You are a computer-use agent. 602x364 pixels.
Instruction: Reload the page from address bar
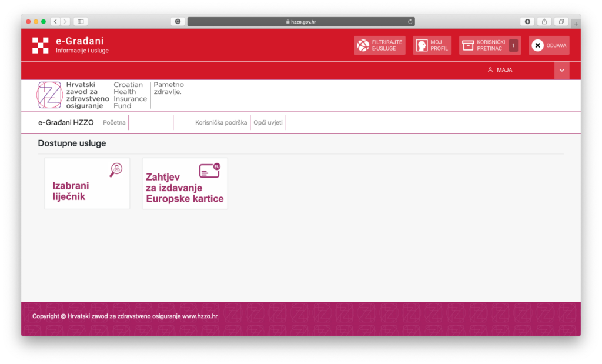410,22
